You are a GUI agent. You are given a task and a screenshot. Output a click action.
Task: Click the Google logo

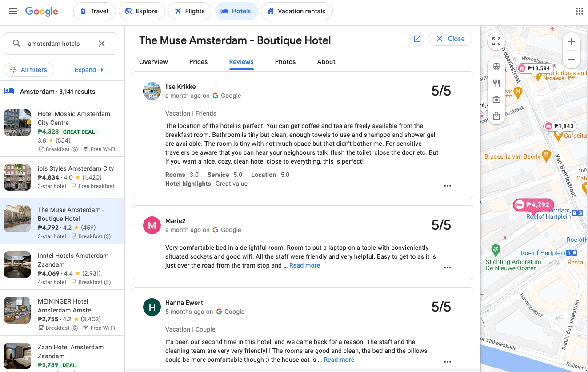tap(41, 12)
